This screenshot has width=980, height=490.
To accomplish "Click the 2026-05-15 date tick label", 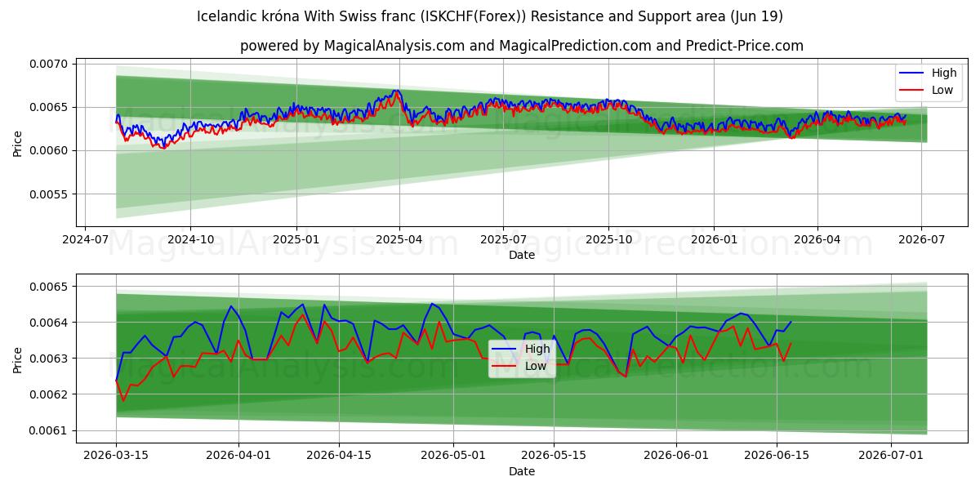I will click(555, 456).
